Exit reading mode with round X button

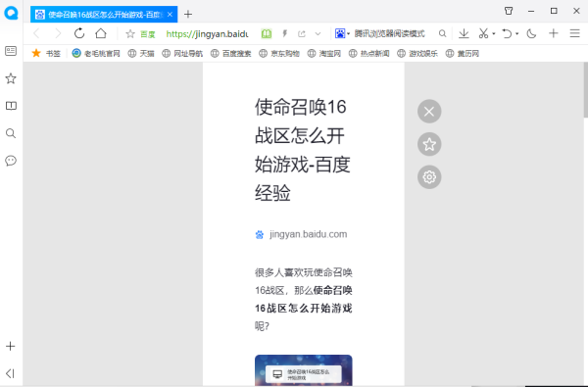point(429,112)
